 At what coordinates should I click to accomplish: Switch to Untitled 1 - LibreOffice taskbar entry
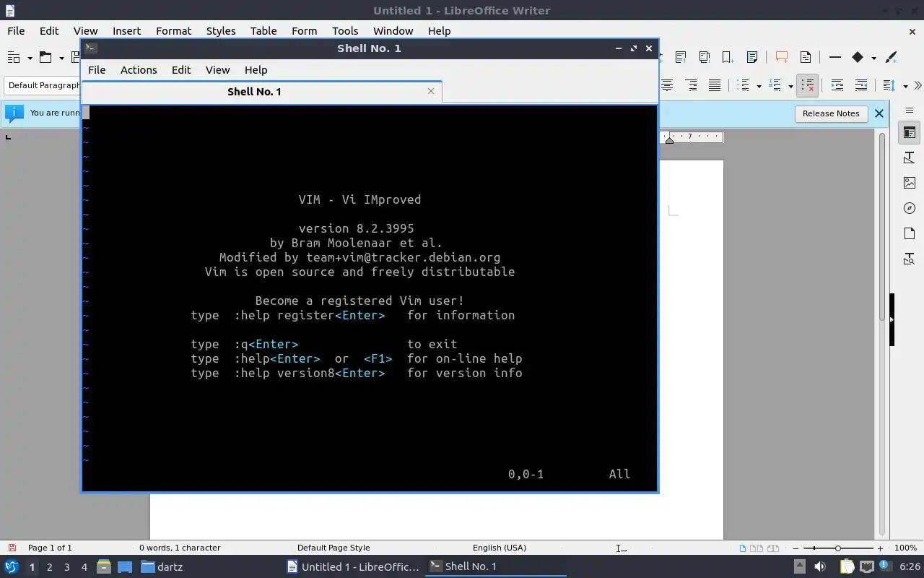pos(353,567)
